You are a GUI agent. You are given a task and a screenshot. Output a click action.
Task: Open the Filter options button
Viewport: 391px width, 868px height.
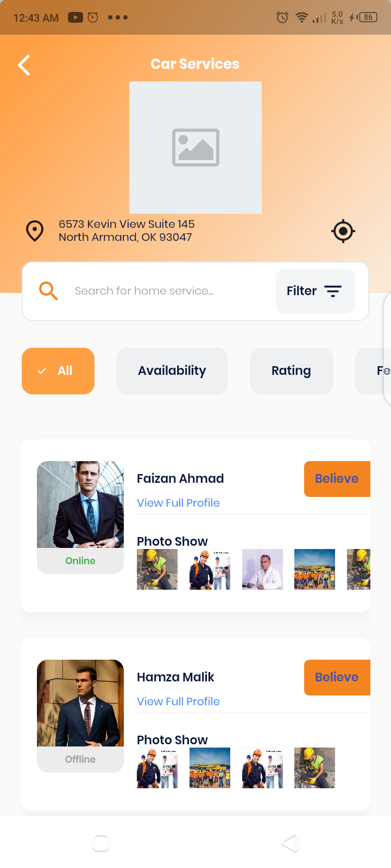[316, 291]
